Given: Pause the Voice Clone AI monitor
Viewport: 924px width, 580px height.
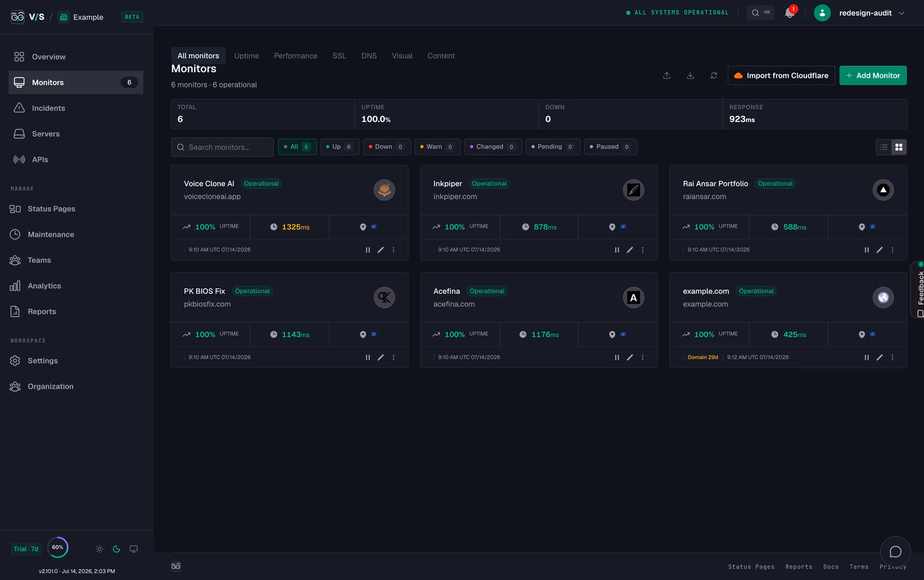Looking at the screenshot, I should point(368,250).
